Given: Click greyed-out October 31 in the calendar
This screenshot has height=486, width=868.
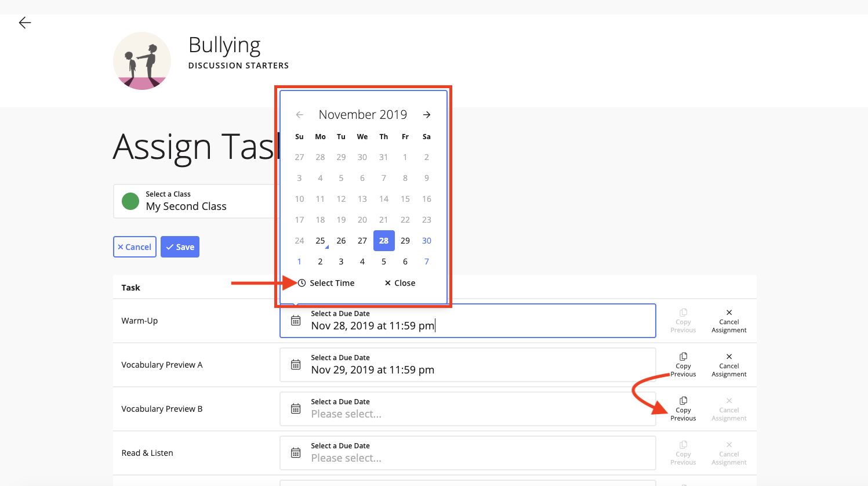Looking at the screenshot, I should coord(384,157).
